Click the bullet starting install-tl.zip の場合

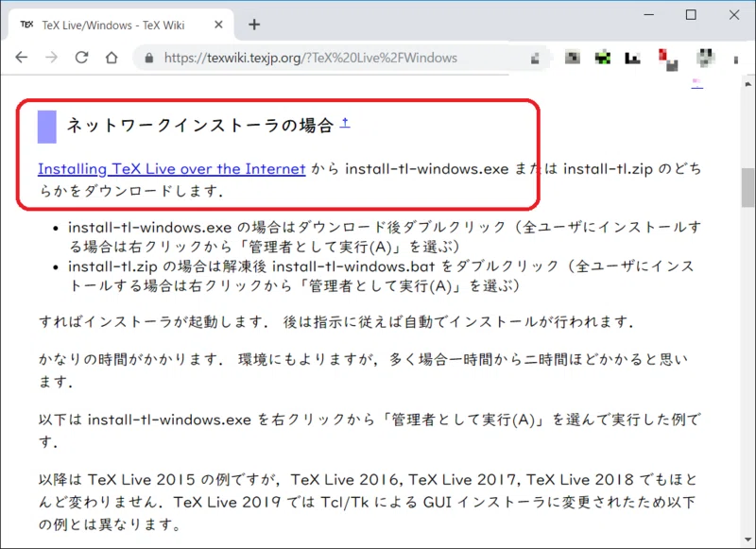click(x=381, y=276)
